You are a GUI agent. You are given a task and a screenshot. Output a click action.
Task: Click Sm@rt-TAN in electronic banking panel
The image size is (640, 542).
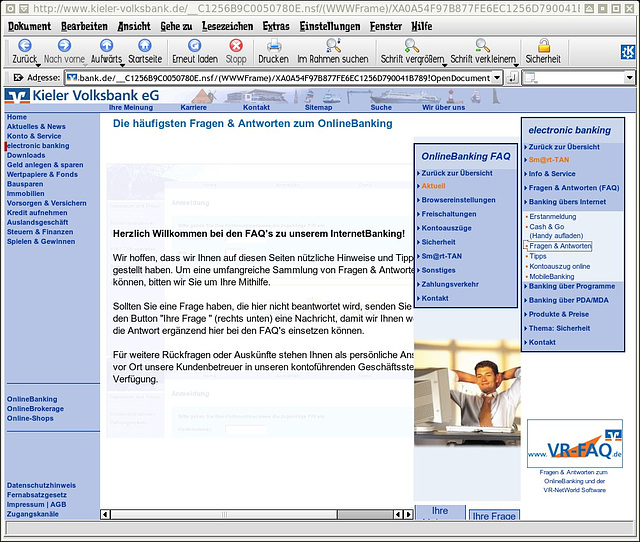[549, 160]
